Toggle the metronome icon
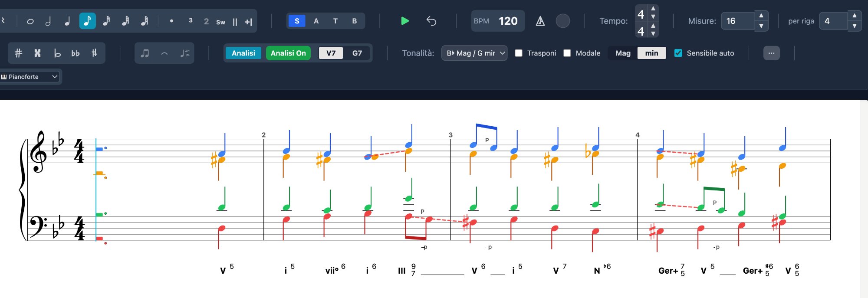 coord(540,21)
